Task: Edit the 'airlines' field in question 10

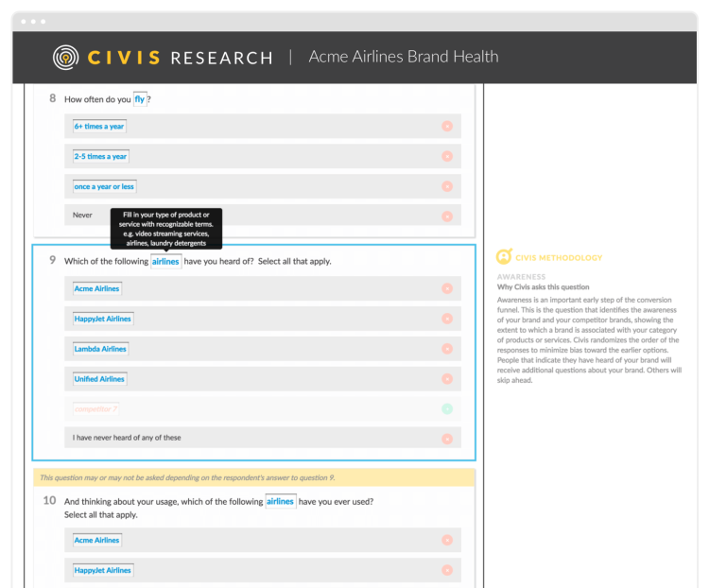Action: coord(281,501)
